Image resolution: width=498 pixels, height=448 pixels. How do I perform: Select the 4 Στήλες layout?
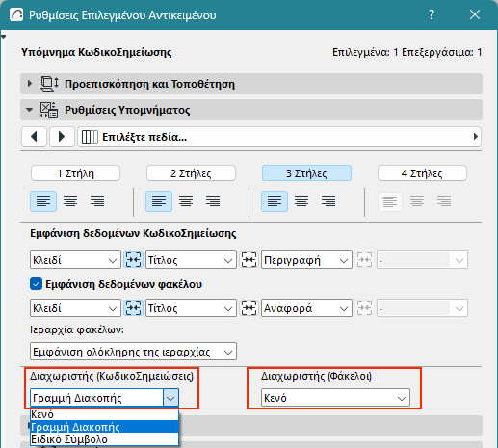tap(422, 173)
